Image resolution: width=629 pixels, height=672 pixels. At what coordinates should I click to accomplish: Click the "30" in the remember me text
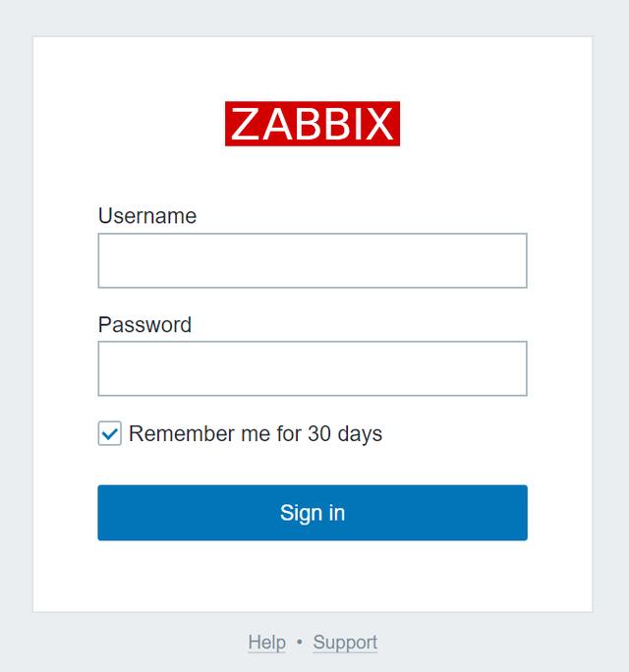pos(319,433)
